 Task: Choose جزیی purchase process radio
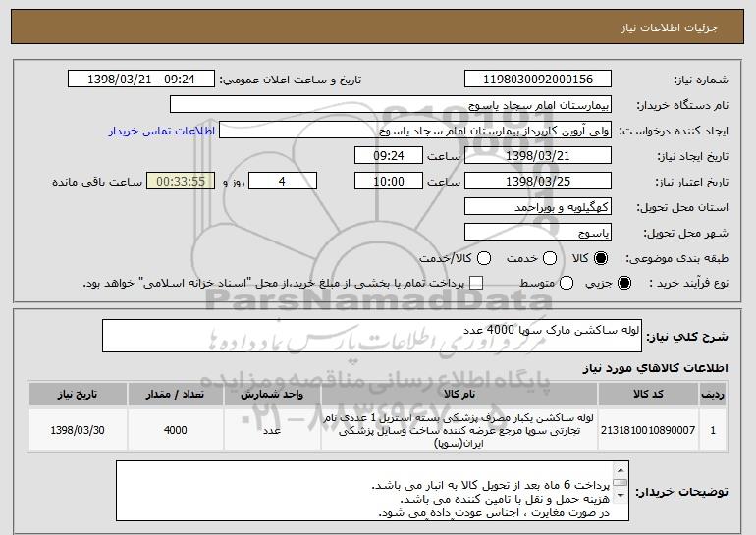[623, 284]
